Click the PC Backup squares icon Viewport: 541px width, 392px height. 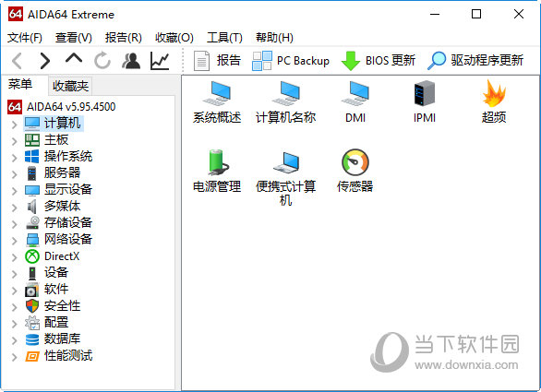[262, 61]
